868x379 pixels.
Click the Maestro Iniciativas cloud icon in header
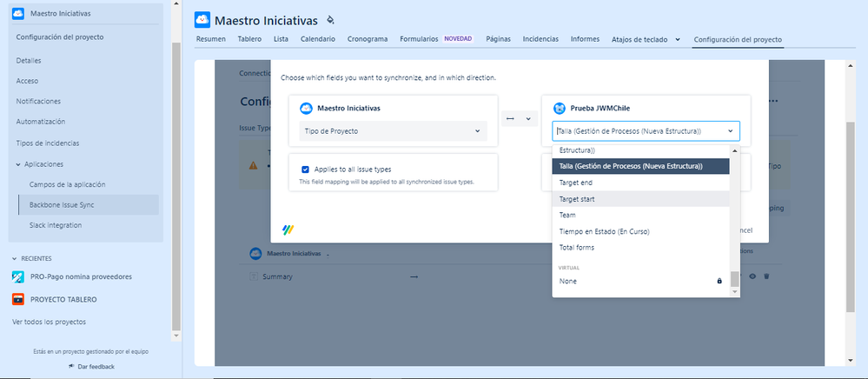click(202, 20)
